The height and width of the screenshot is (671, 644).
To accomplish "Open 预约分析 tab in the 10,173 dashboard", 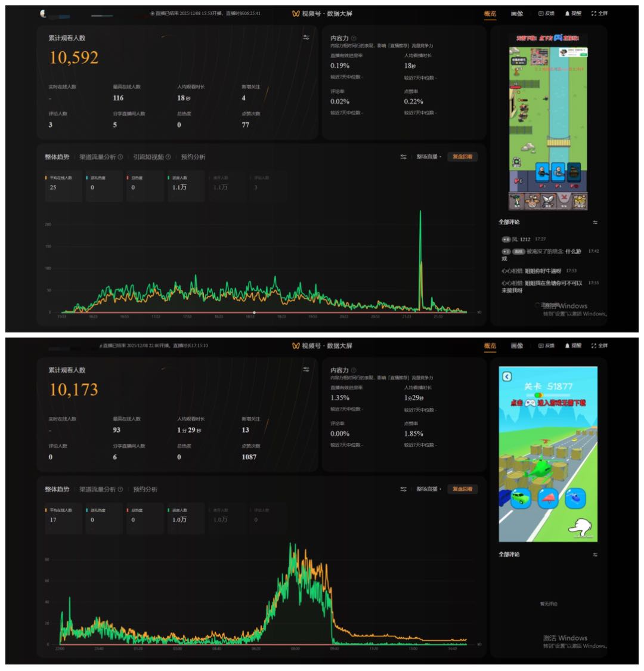I will tap(145, 489).
